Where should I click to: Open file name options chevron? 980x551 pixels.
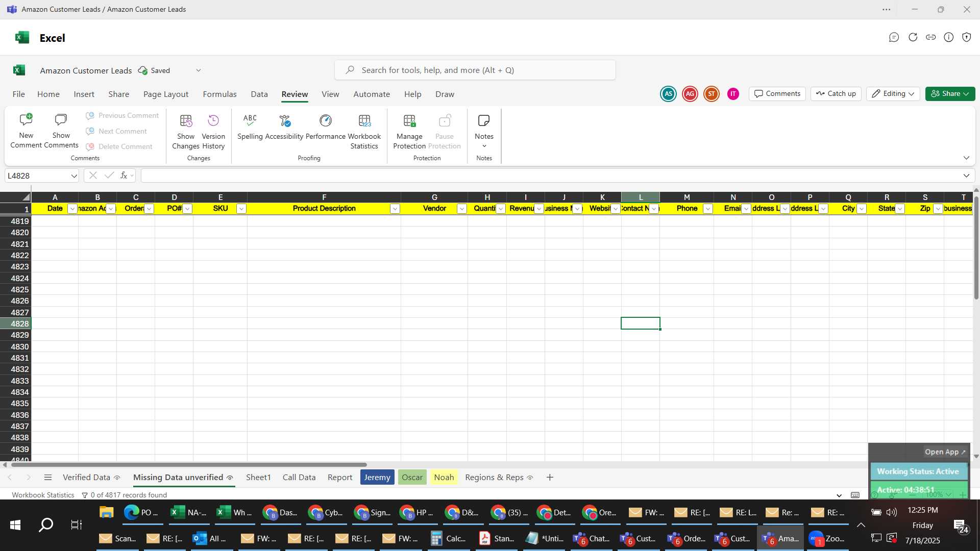pyautogui.click(x=199, y=70)
